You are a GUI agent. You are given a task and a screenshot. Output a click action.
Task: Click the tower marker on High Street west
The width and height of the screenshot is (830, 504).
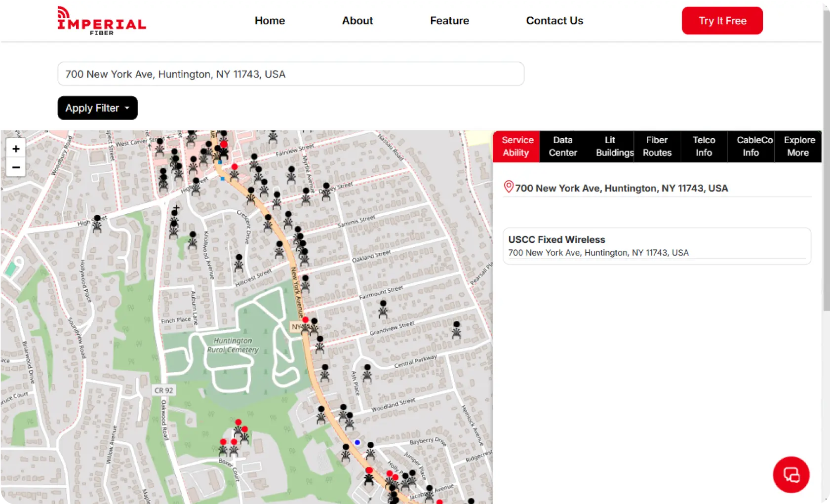(x=97, y=223)
